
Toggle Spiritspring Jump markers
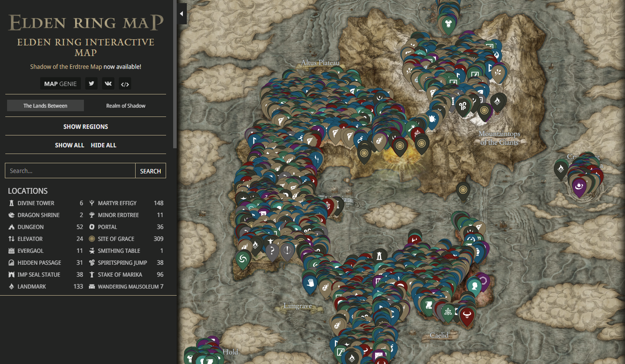coord(126,263)
